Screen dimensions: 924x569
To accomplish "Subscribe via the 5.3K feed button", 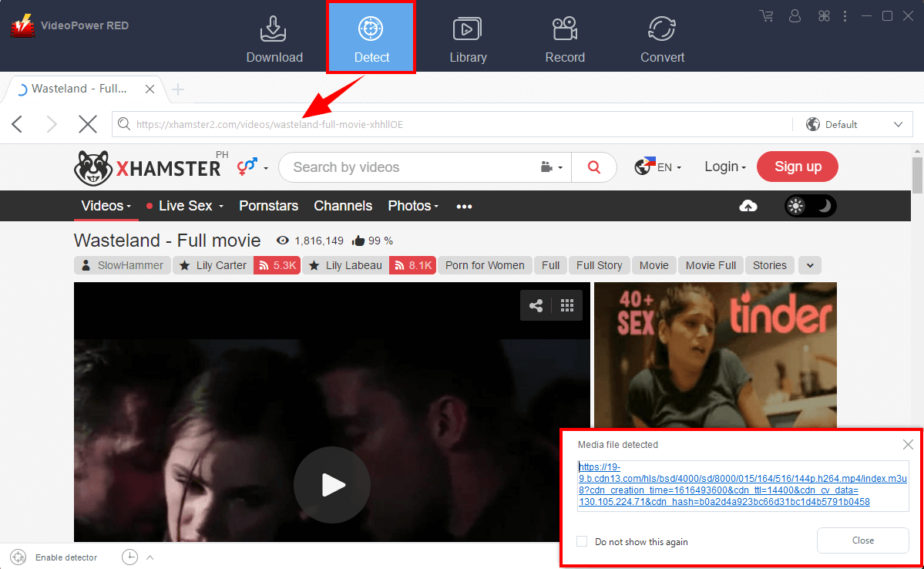I will click(x=277, y=265).
